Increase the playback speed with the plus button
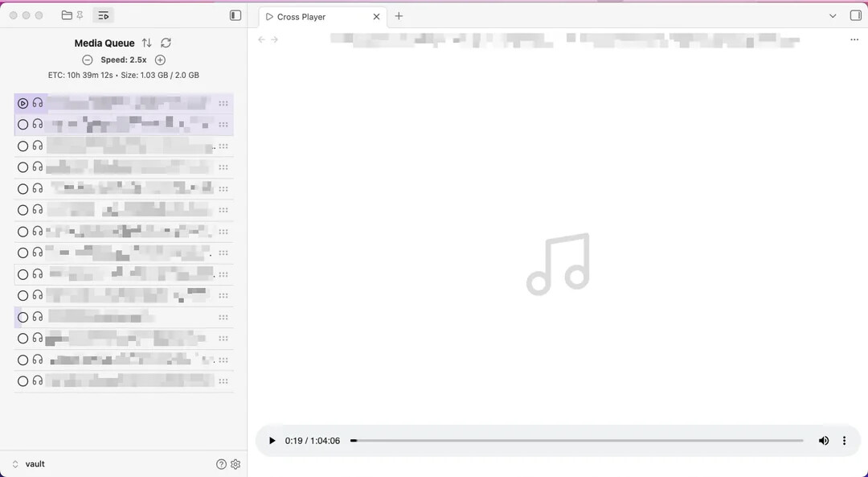The image size is (868, 477). click(x=160, y=60)
